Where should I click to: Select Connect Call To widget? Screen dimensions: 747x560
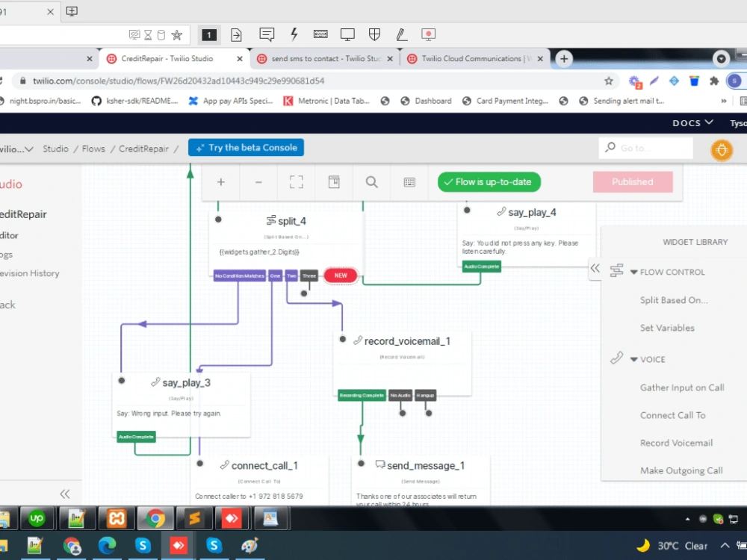click(673, 415)
